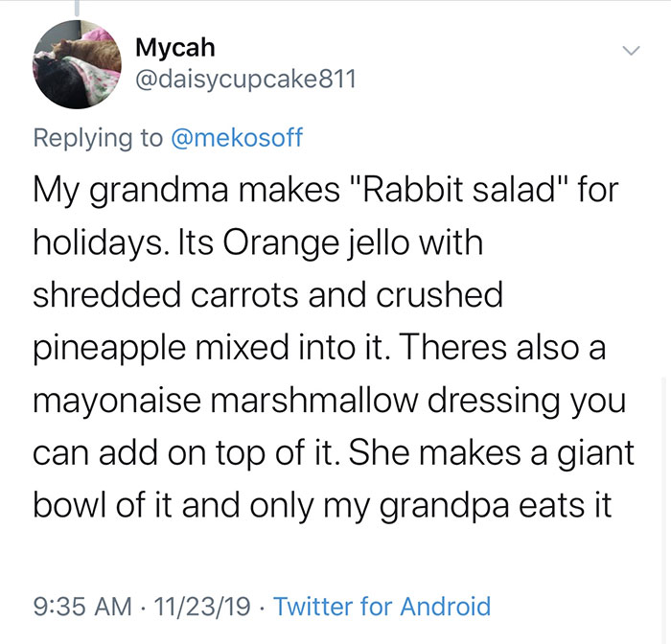Viewport: 671px width, 644px height.
Task: Open the @mekosoff profile link
Action: click(236, 137)
